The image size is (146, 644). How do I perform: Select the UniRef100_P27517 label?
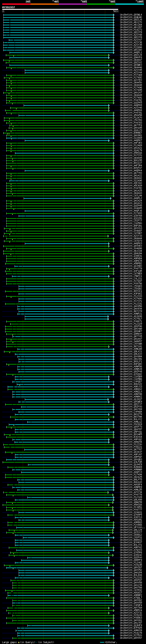(x=131, y=319)
